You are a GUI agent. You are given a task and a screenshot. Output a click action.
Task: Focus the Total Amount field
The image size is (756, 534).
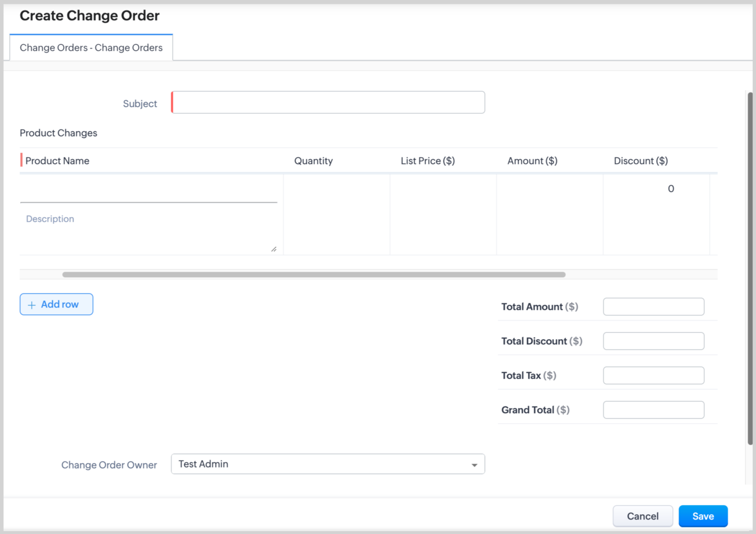pos(653,307)
